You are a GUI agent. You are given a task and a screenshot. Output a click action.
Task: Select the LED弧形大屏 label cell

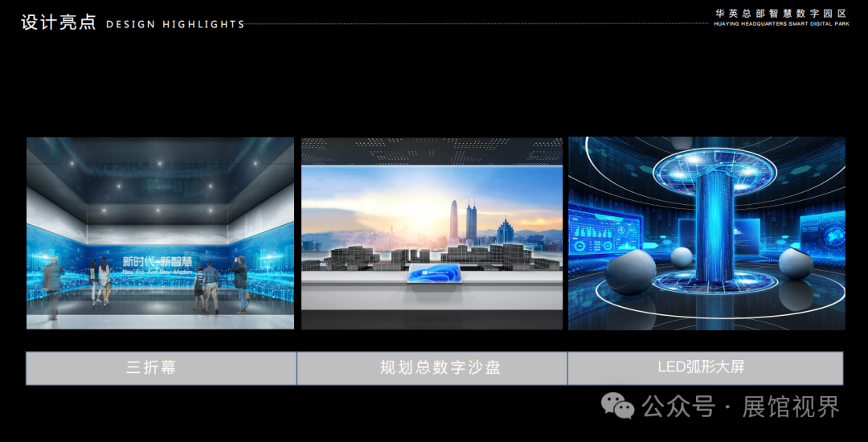pos(705,368)
